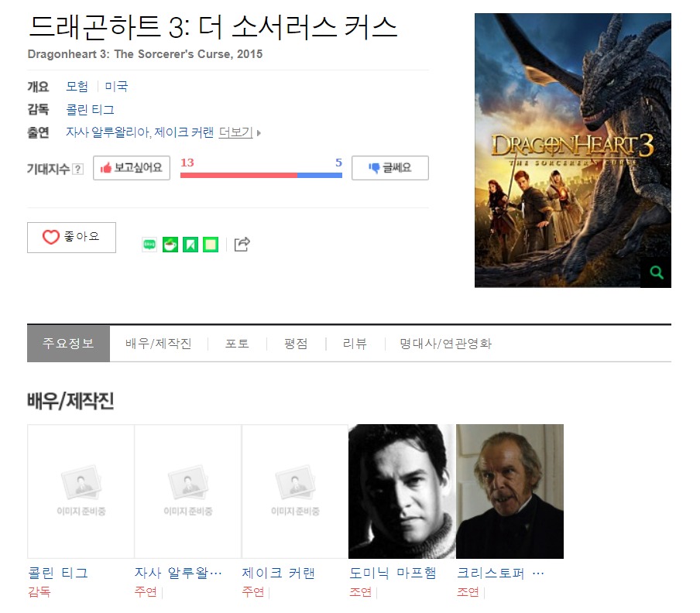
Task: Click the magnifier icon on poster
Action: click(x=656, y=272)
